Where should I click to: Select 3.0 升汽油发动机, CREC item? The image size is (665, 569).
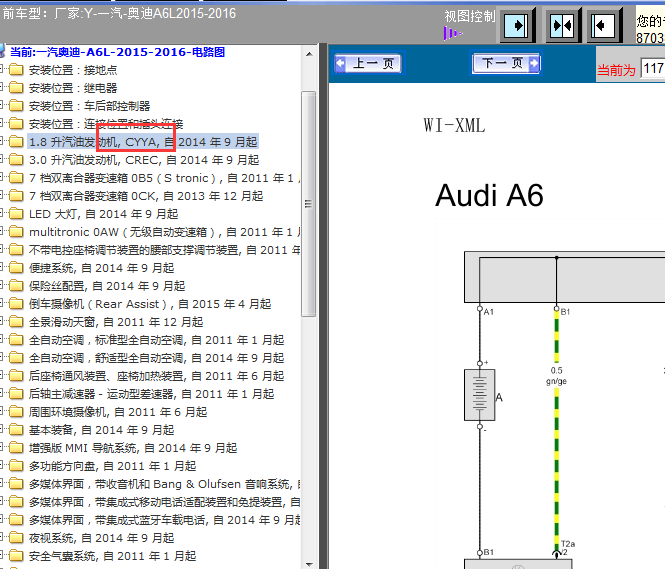click(144, 160)
